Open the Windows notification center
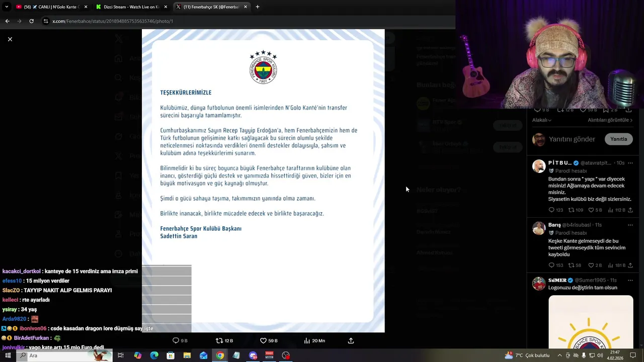 (633, 355)
